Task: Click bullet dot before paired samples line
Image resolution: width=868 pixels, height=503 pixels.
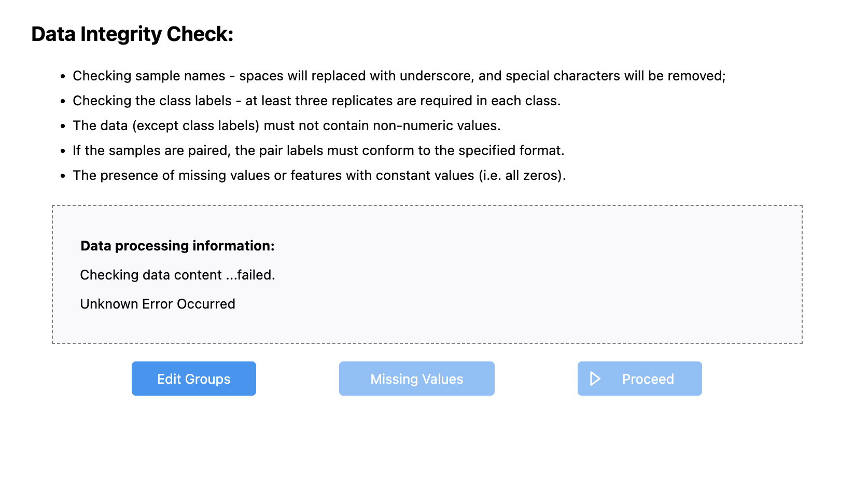Action: pos(63,151)
